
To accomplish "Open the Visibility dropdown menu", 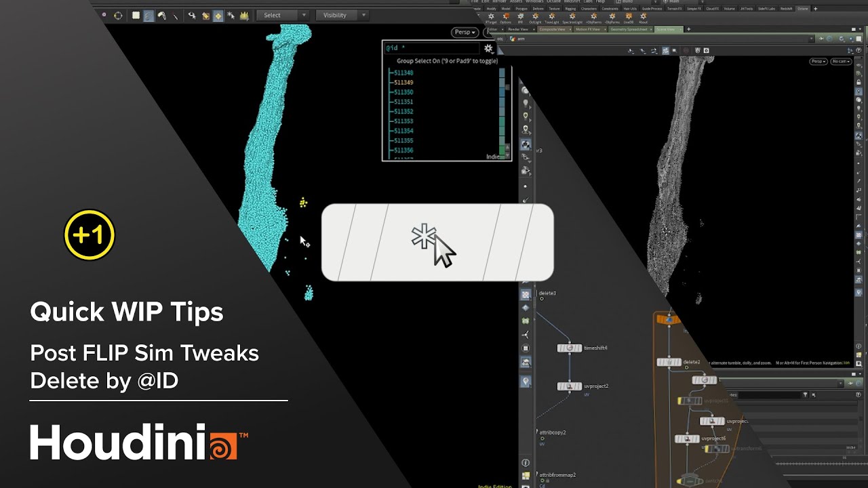I will 342,15.
